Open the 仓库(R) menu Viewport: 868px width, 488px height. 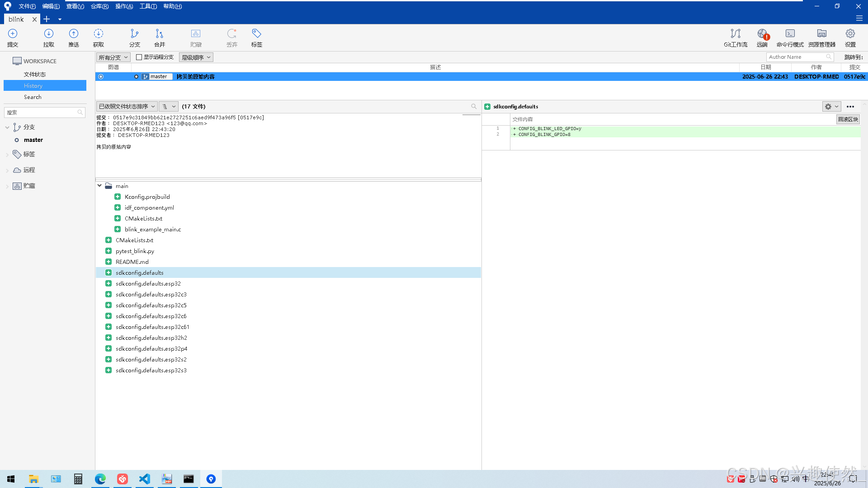point(99,6)
